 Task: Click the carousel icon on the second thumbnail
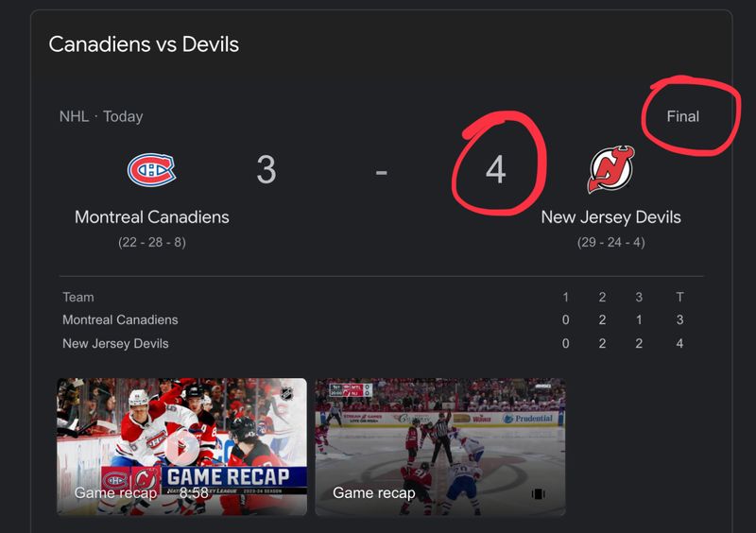click(x=539, y=493)
